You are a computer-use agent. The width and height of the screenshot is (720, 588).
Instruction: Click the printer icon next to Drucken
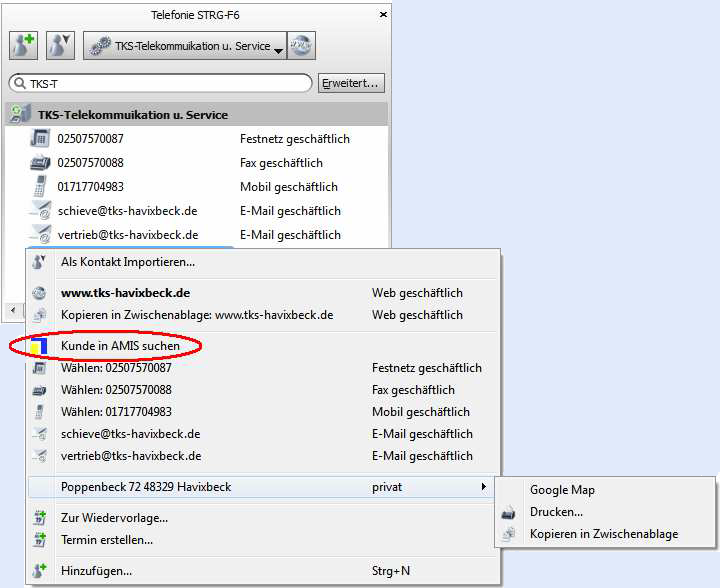[508, 512]
